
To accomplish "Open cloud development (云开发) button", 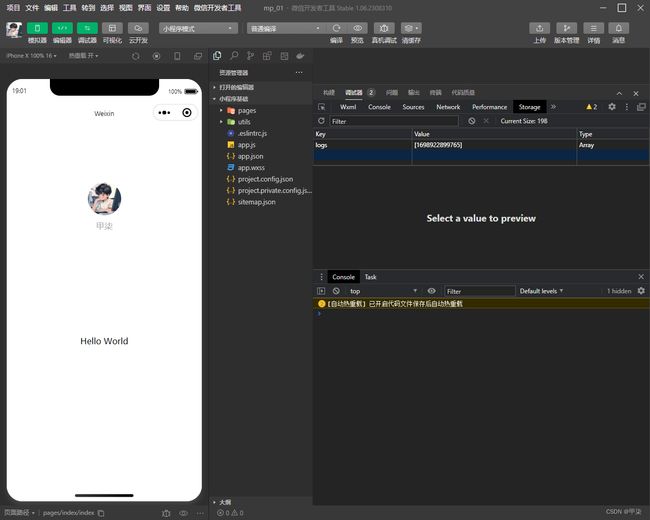I will [x=138, y=28].
